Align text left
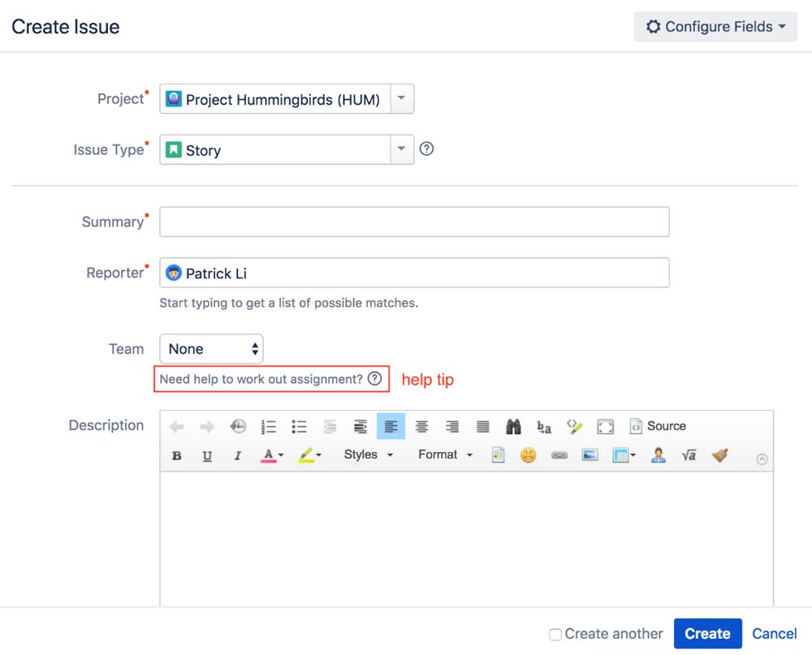Screen dimensions: 812x655 click(391, 426)
